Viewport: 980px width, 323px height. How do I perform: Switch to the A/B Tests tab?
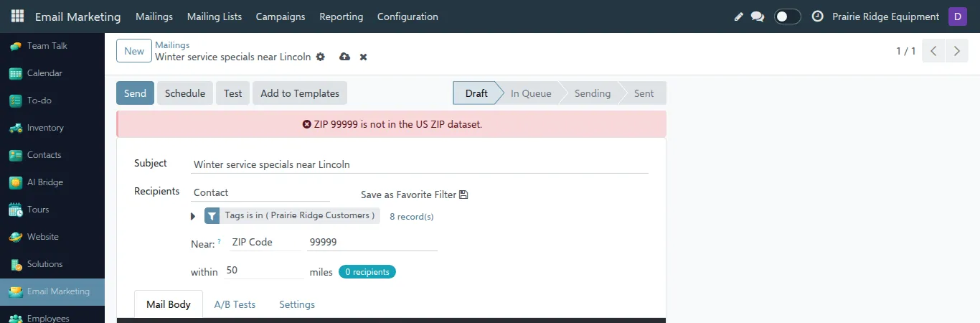coord(235,304)
